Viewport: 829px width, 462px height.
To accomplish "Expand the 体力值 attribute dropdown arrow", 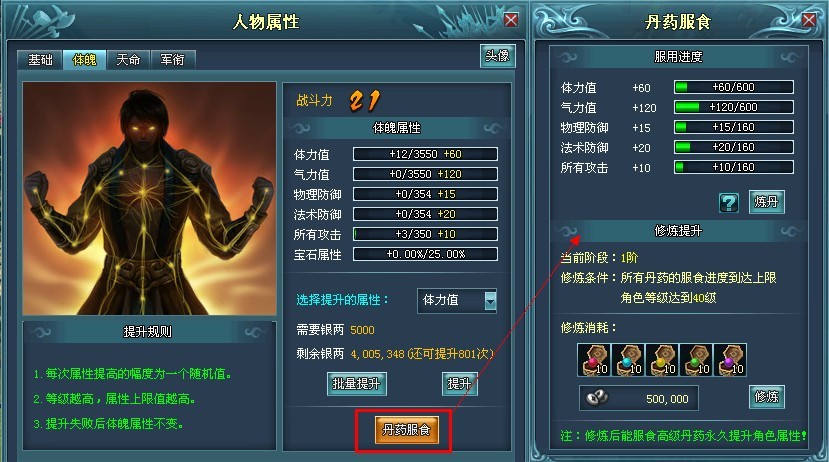I will click(490, 301).
